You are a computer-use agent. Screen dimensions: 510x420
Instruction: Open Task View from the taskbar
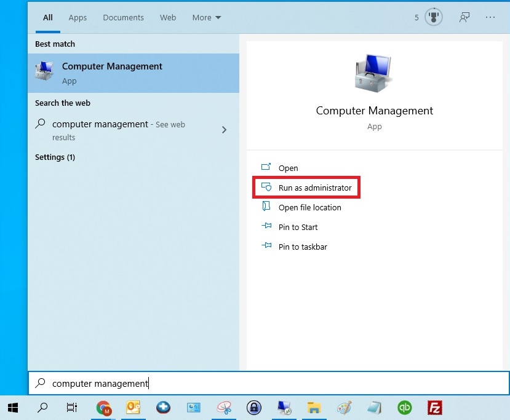coord(72,408)
